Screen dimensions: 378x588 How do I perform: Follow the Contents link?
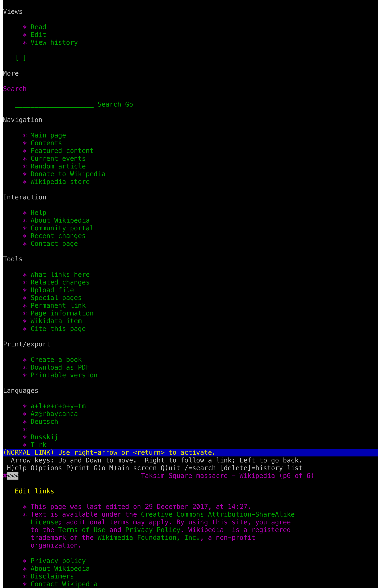[x=46, y=143]
